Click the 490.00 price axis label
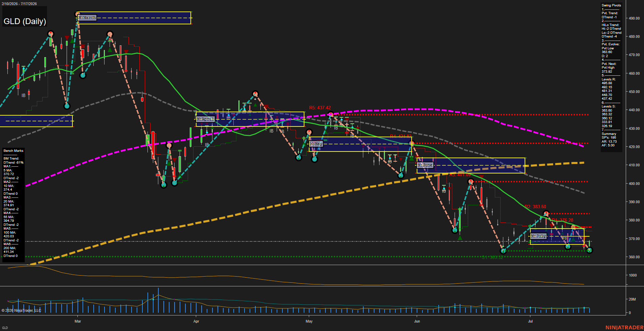The width and height of the screenshot is (644, 331). (634, 18)
